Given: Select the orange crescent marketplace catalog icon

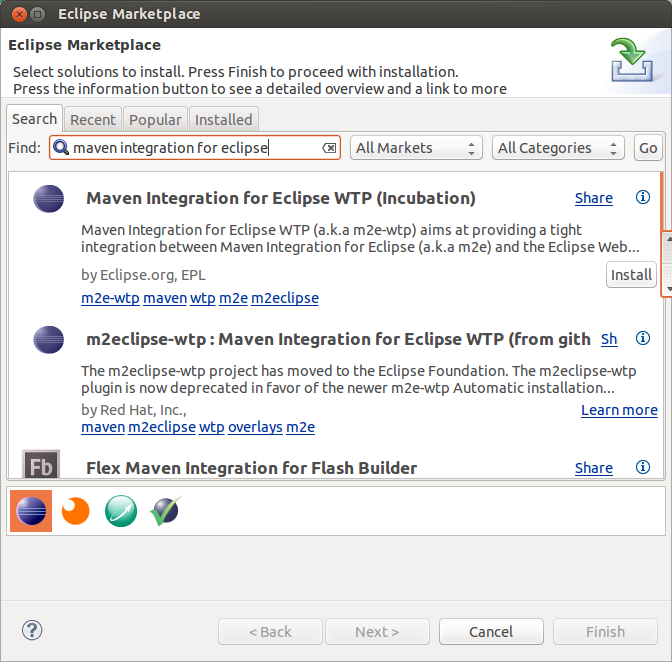Looking at the screenshot, I should pos(75,511).
